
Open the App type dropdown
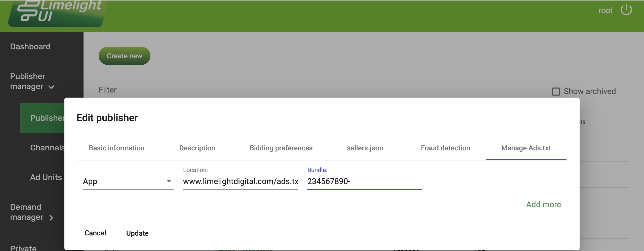click(128, 181)
